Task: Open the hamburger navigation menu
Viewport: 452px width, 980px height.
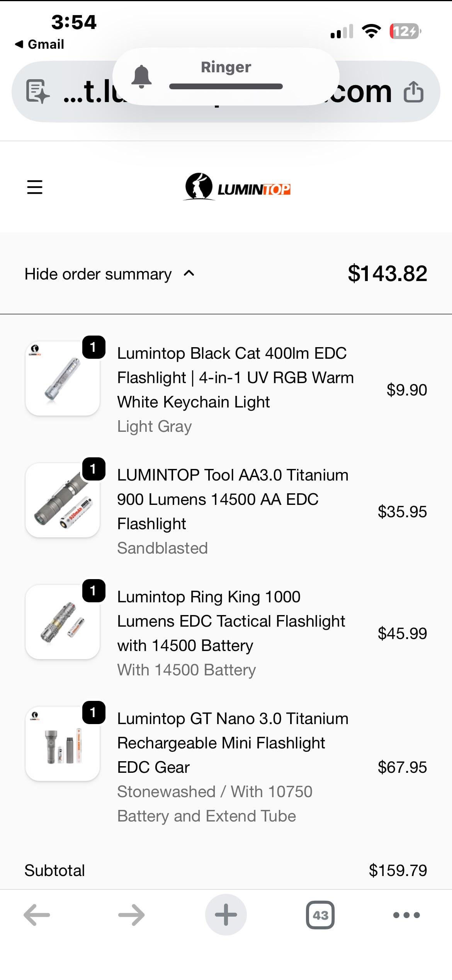Action: [x=35, y=187]
